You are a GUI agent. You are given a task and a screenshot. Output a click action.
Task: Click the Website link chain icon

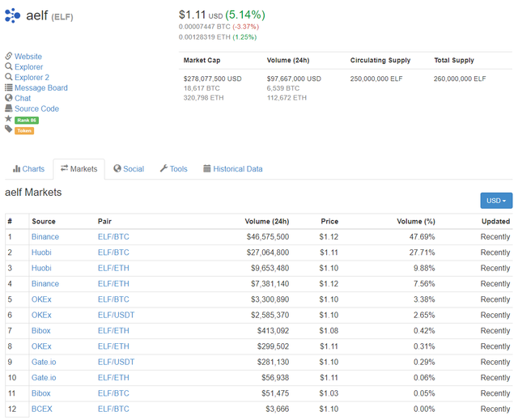[x=9, y=56]
